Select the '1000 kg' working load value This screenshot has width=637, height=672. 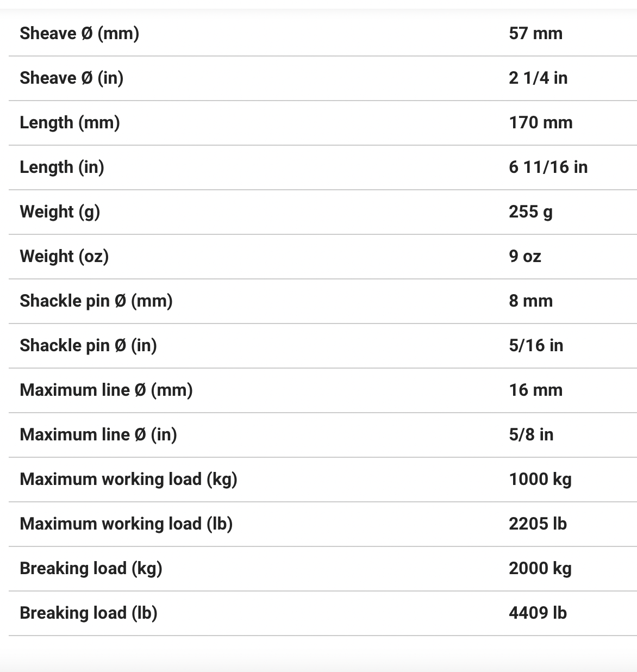[x=540, y=480]
